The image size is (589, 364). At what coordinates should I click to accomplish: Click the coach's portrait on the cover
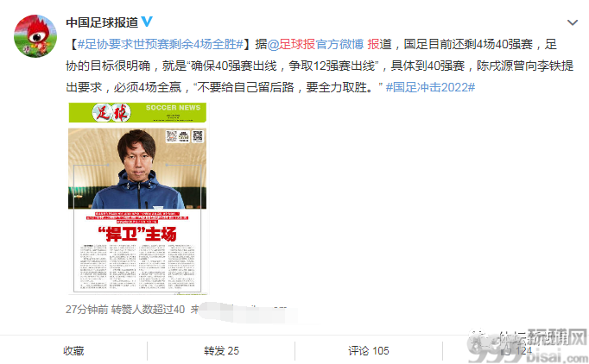click(137, 169)
